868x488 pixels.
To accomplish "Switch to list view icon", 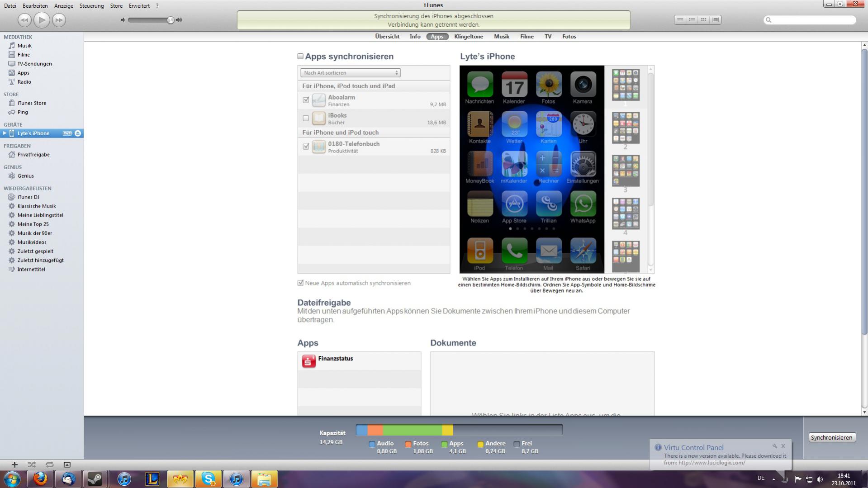I will pyautogui.click(x=680, y=20).
